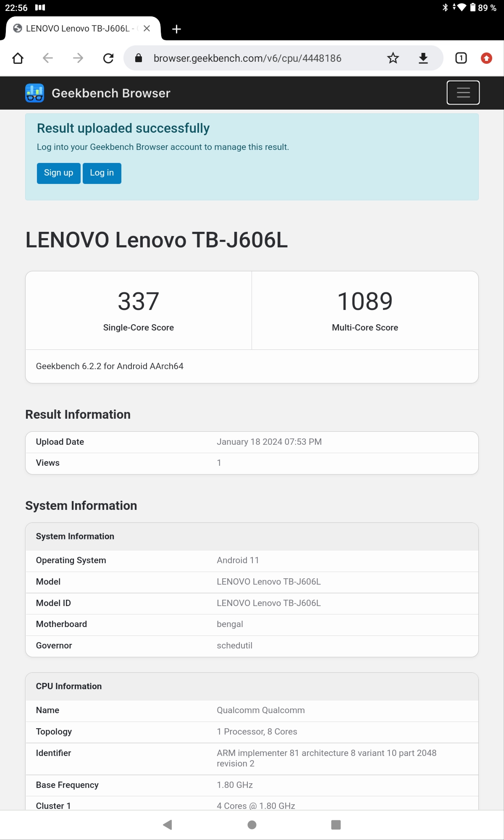
Task: Open new tab with plus icon
Action: [177, 29]
